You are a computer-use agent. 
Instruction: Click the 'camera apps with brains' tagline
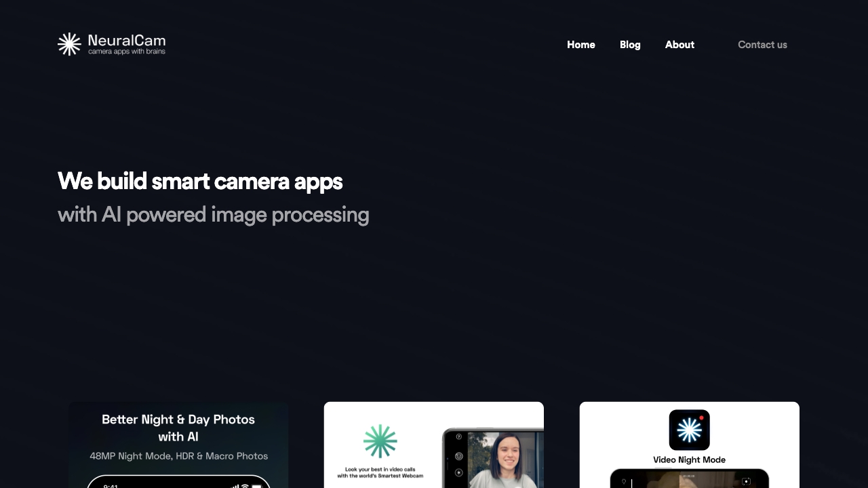[127, 52]
